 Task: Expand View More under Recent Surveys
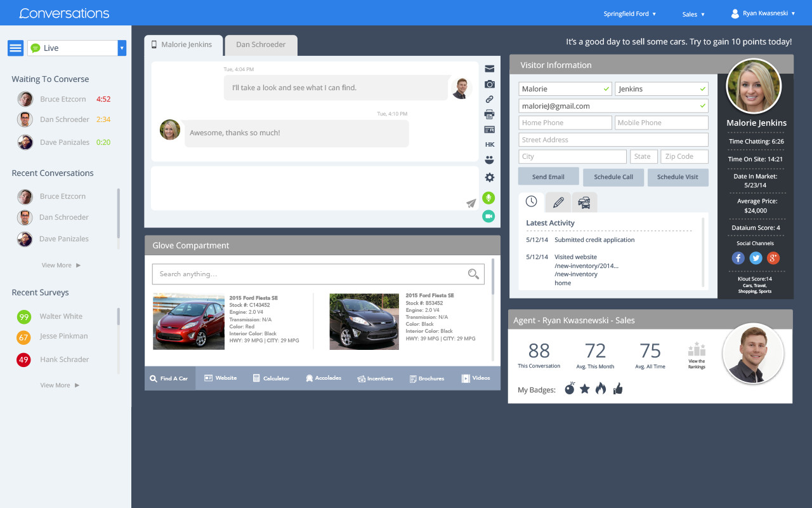(x=61, y=385)
